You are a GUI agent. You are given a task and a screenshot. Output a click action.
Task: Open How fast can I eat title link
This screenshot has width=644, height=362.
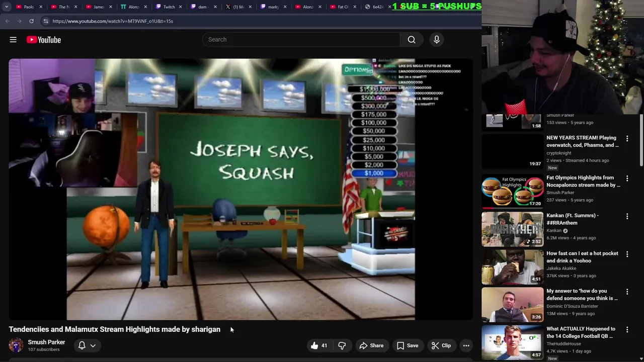(582, 257)
